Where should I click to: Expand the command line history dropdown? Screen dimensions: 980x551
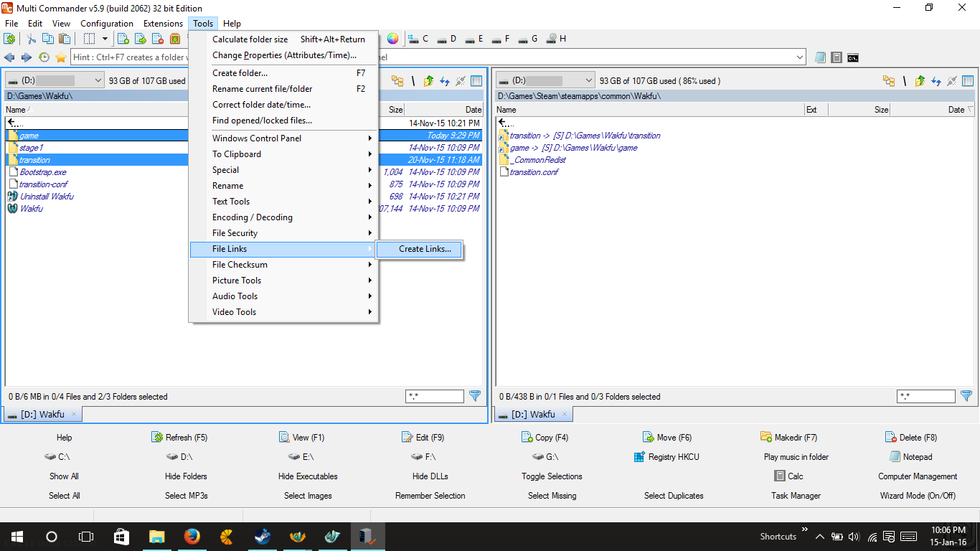800,57
